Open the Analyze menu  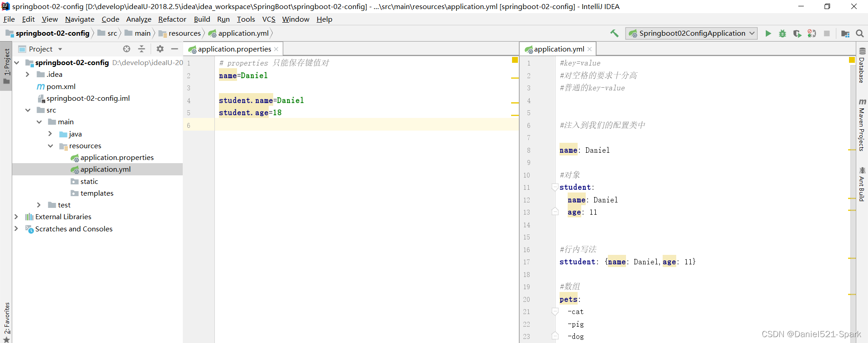tap(138, 19)
